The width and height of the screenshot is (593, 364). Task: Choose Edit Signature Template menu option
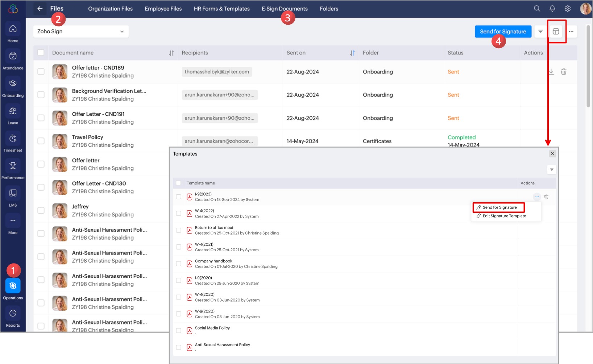pos(504,216)
